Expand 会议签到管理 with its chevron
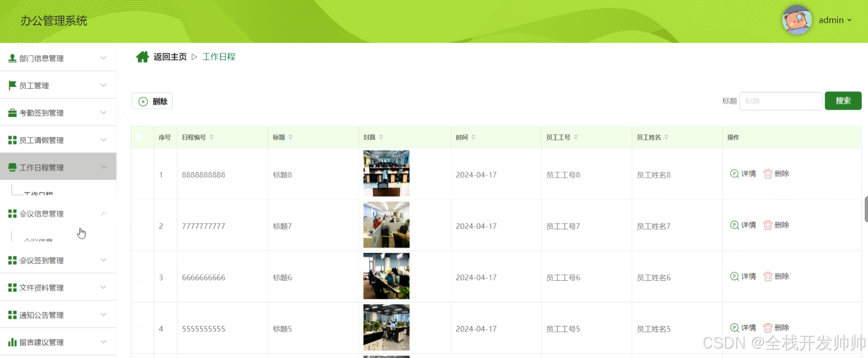This screenshot has height=358, width=868. (x=103, y=260)
